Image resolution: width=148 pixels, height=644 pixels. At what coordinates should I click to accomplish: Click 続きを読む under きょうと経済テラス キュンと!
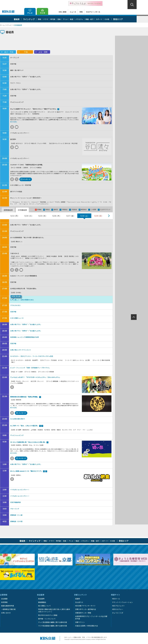[14, 122]
